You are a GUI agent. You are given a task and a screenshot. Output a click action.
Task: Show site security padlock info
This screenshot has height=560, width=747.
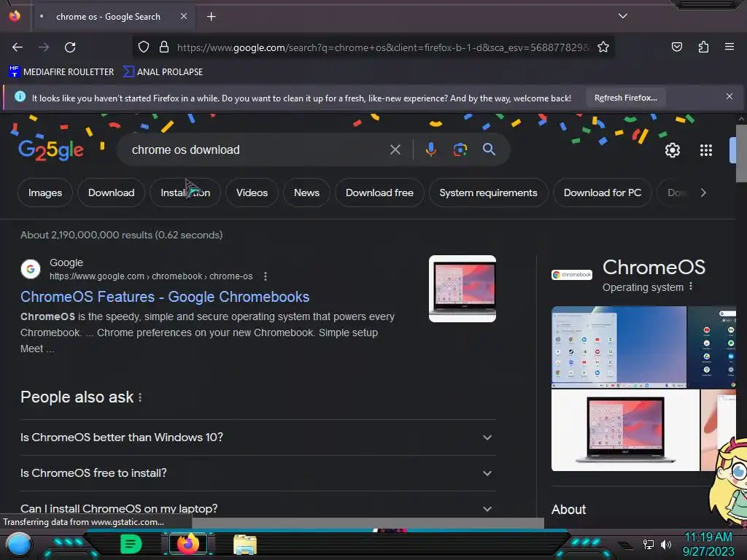(x=164, y=47)
